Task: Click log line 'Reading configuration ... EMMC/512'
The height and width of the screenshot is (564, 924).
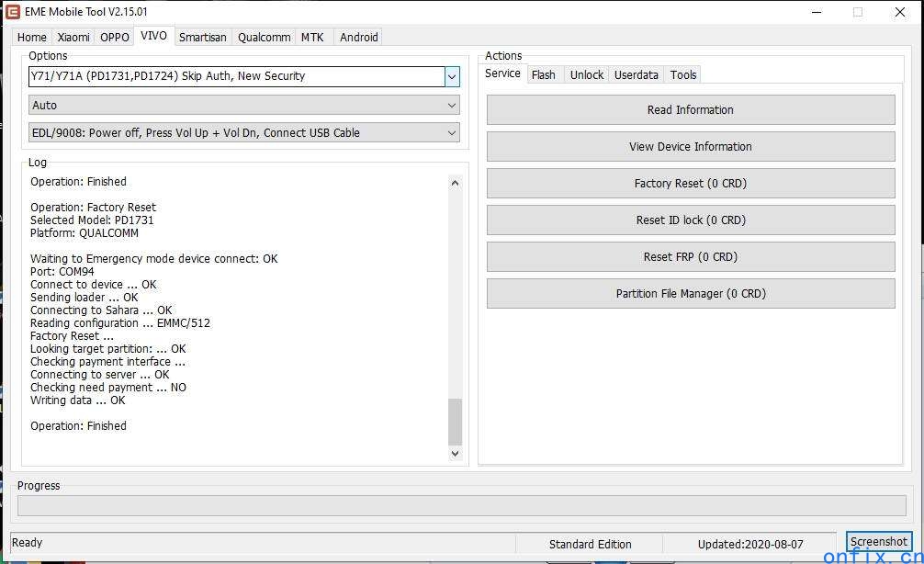Action: (x=120, y=323)
